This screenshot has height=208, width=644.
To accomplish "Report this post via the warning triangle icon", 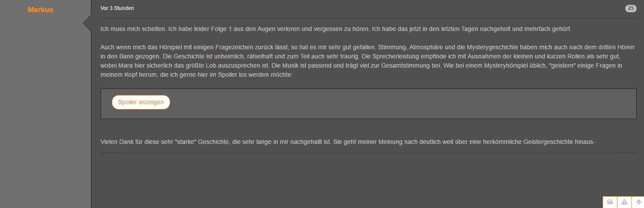I will (624, 202).
